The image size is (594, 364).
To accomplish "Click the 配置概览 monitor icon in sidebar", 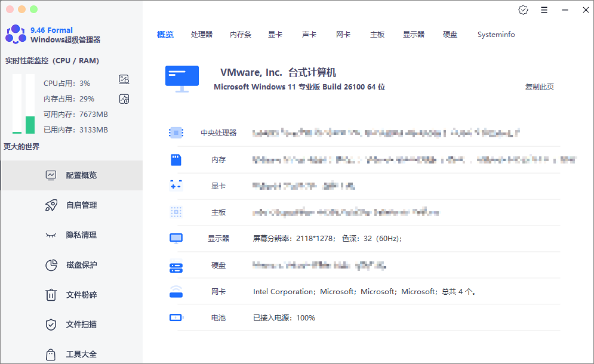I will [51, 175].
